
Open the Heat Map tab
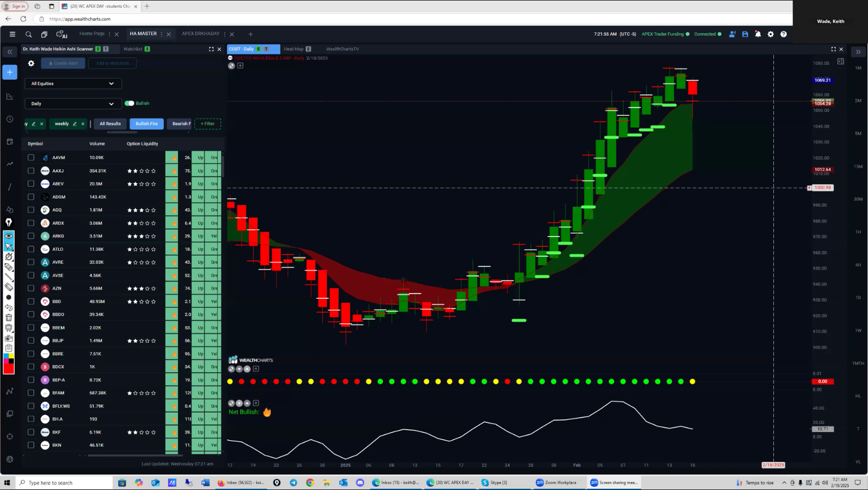294,49
